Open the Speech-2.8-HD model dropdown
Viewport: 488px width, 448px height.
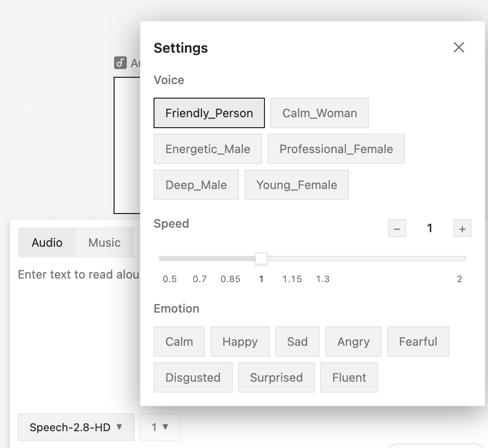76,427
